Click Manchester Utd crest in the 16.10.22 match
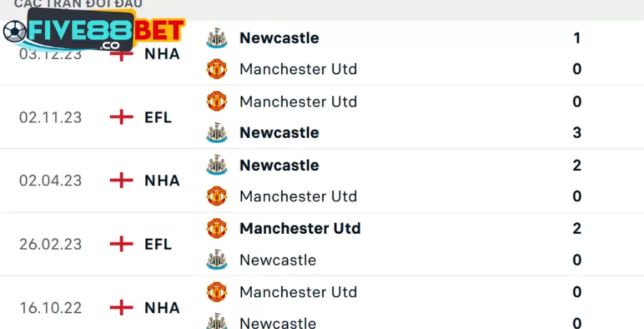 [216, 292]
